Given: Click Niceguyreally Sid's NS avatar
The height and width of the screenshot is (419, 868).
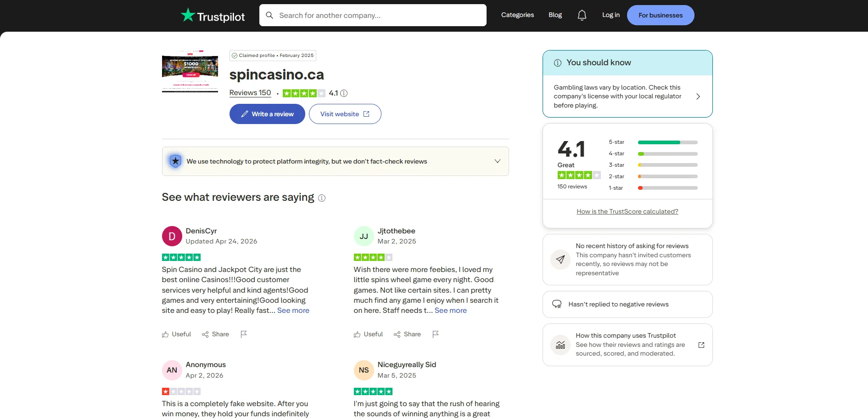Looking at the screenshot, I should pyautogui.click(x=364, y=370).
